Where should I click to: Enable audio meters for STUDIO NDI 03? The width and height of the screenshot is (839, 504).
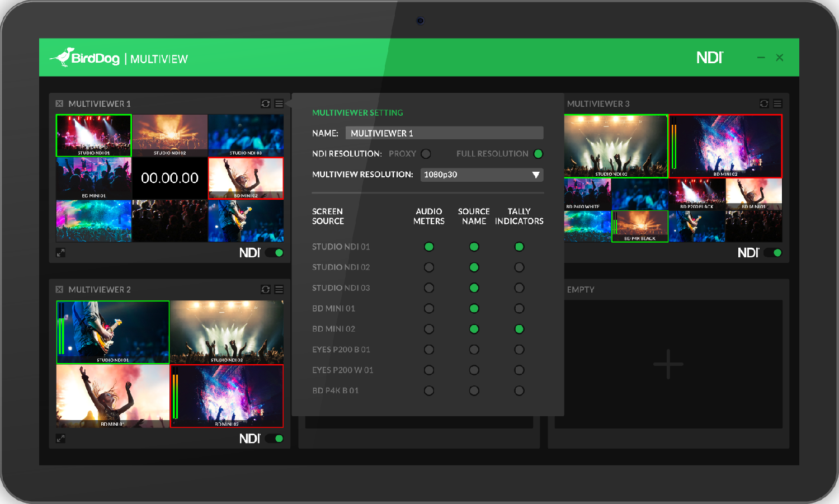click(x=429, y=288)
